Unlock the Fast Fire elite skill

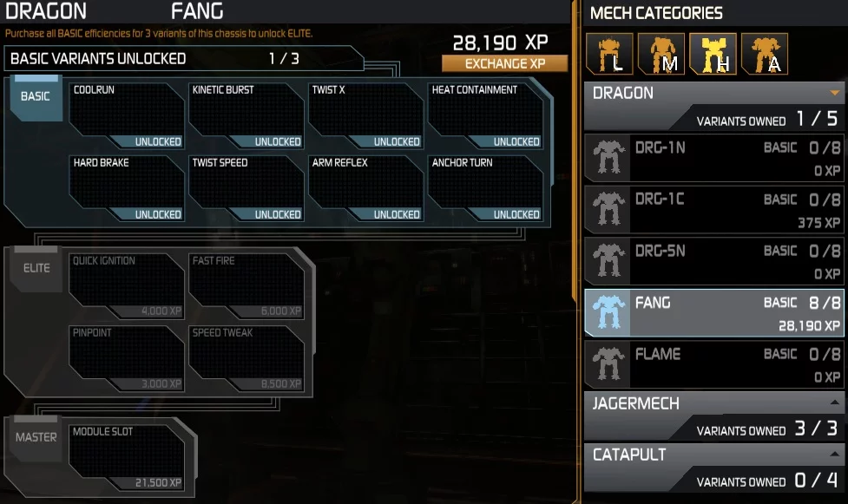click(247, 286)
